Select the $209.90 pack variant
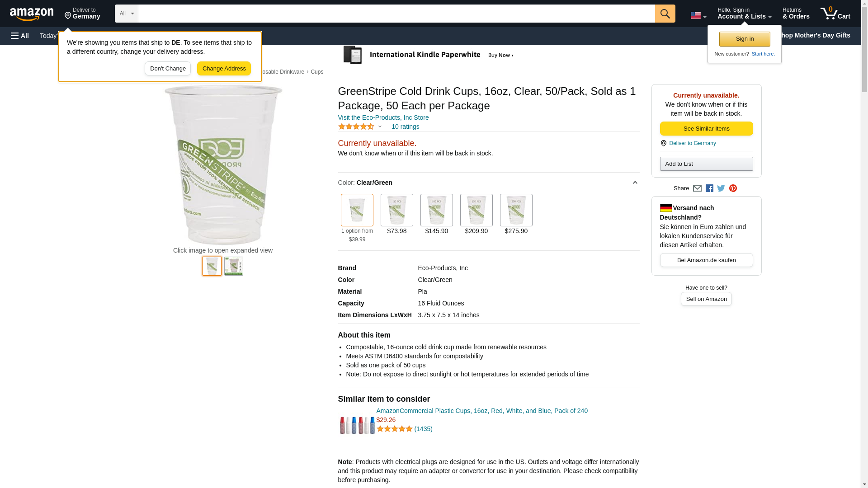The width and height of the screenshot is (868, 488). click(476, 211)
